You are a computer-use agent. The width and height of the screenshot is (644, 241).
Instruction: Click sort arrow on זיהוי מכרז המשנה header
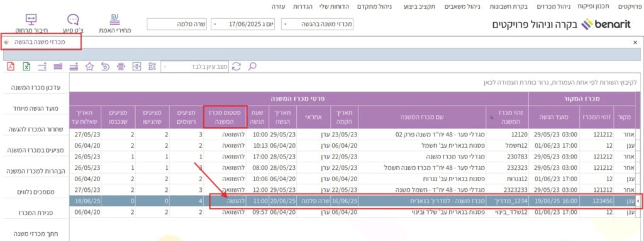pos(492,117)
